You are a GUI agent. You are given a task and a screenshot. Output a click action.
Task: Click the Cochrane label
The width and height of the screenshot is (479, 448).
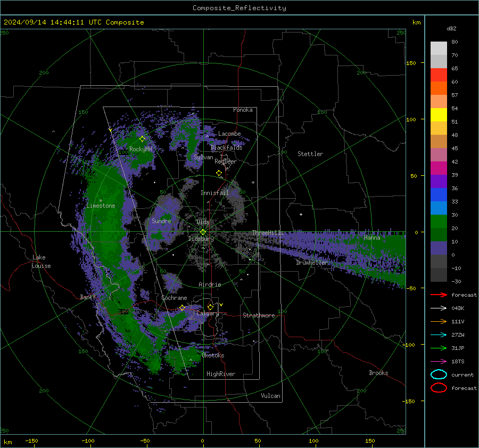[x=174, y=298]
